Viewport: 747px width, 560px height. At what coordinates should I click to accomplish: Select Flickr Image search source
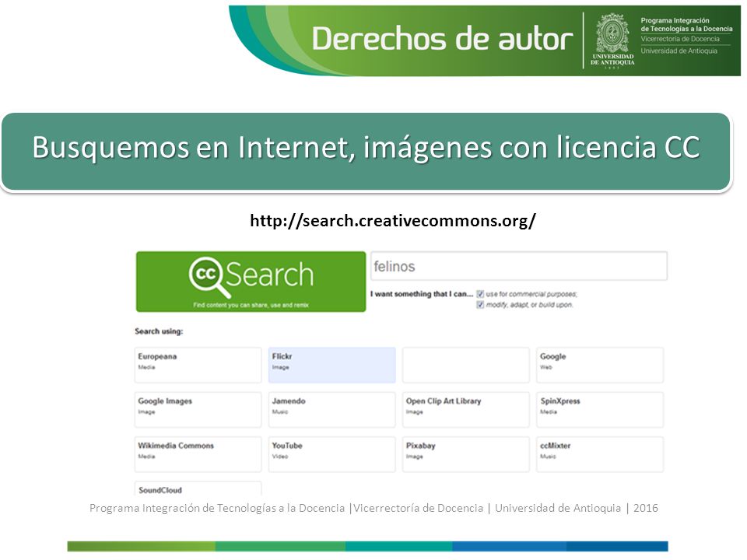[x=332, y=366]
